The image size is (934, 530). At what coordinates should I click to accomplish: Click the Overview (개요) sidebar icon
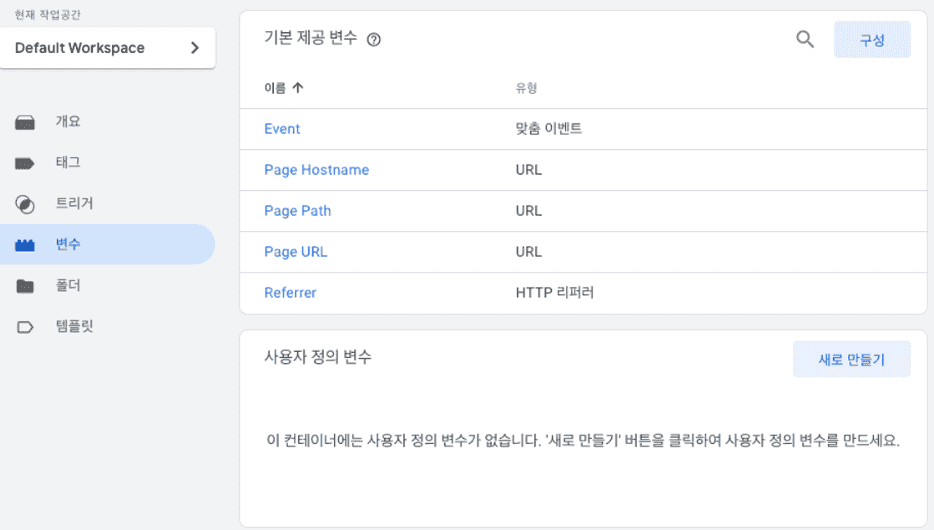pos(25,122)
